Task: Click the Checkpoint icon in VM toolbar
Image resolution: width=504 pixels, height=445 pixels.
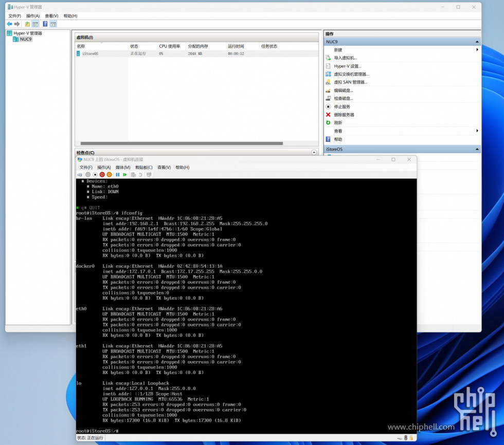Action: pos(133,175)
